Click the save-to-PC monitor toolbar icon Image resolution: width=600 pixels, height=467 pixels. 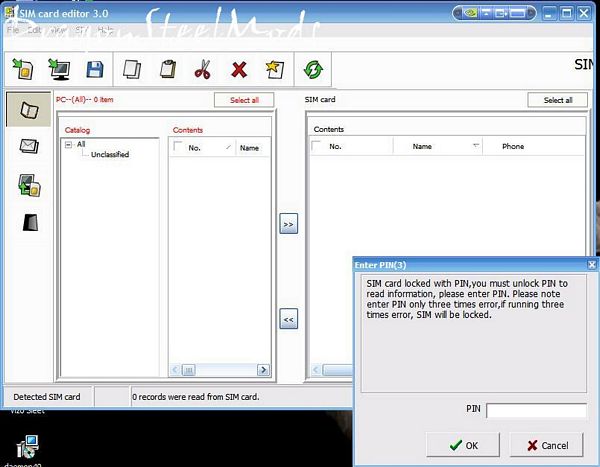[58, 69]
